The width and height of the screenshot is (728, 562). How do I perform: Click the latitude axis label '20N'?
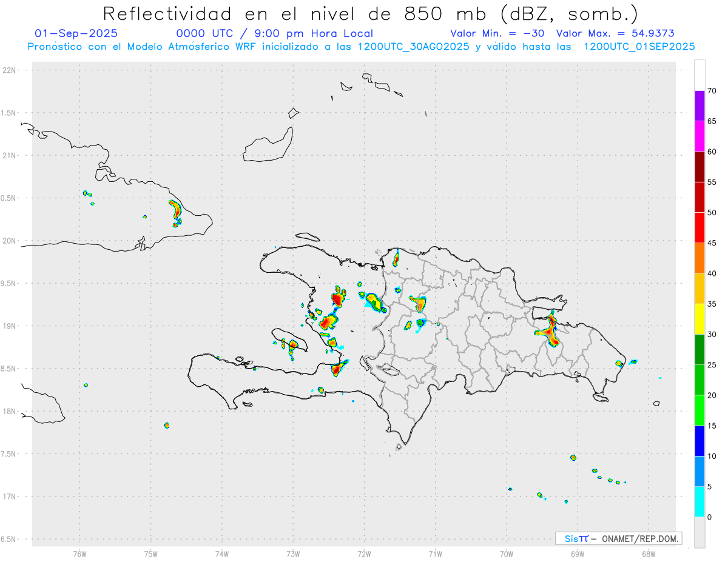pos(9,241)
